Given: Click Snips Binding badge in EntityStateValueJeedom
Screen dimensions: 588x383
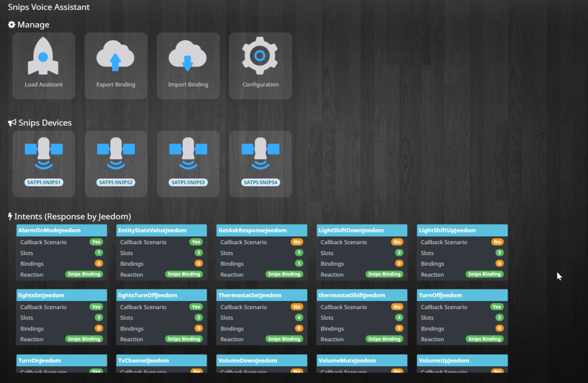Looking at the screenshot, I should tap(184, 274).
